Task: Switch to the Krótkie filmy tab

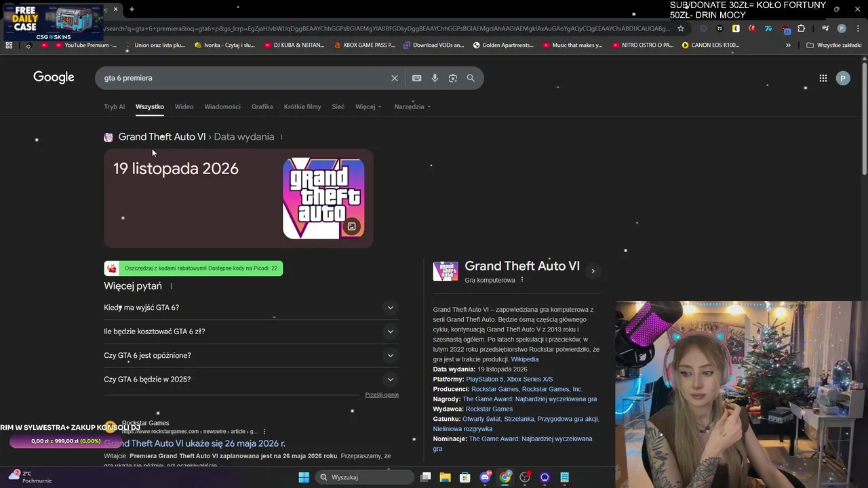Action: pyautogui.click(x=302, y=106)
